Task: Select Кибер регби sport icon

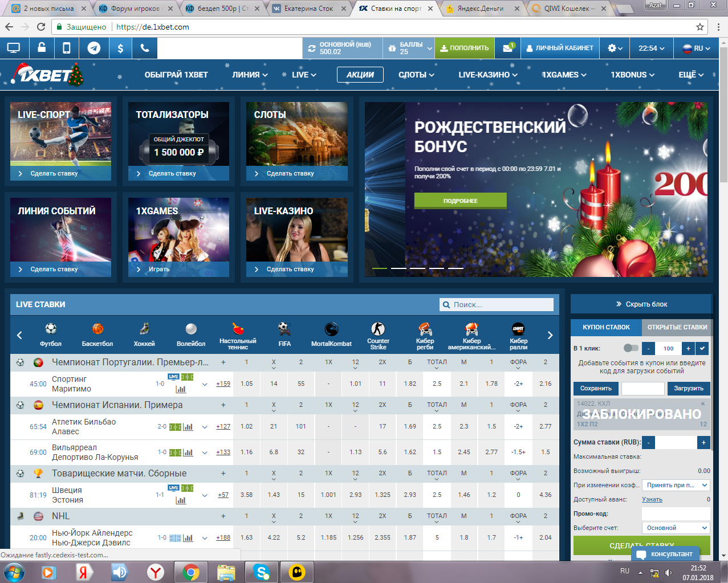Action: pyautogui.click(x=425, y=336)
